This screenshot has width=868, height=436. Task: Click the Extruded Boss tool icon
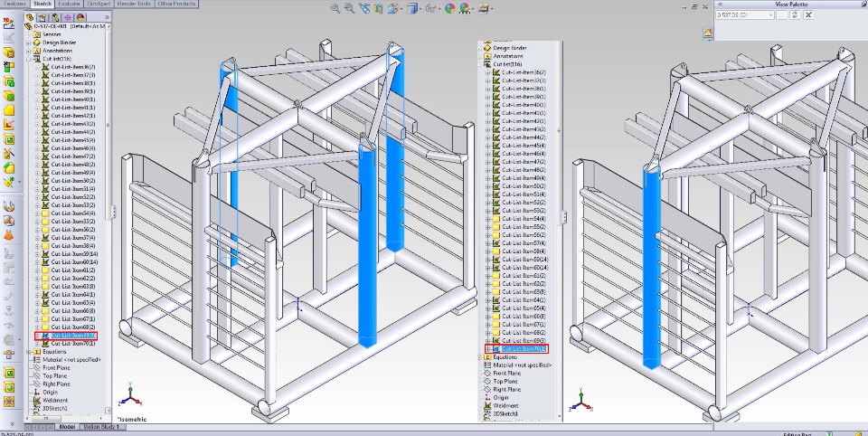click(8, 81)
